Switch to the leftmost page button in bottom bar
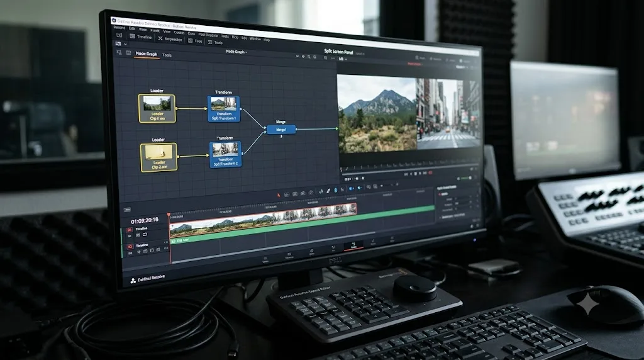Image resolution: width=644 pixels, height=360 pixels. coord(265,260)
